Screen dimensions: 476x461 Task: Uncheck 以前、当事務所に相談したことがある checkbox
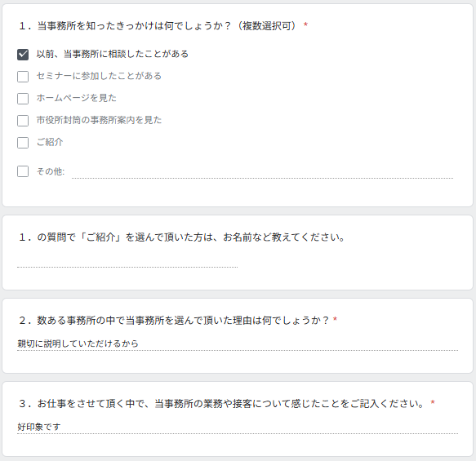23,55
